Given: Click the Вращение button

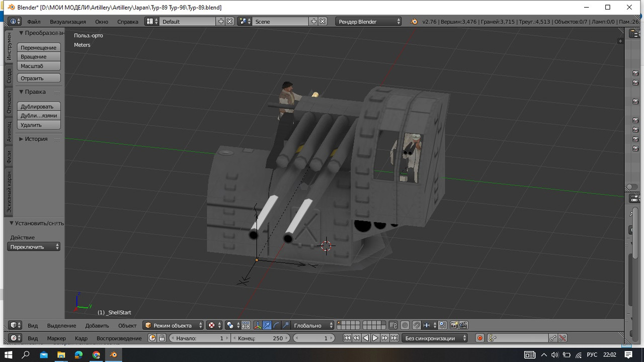Looking at the screenshot, I should click(39, 57).
